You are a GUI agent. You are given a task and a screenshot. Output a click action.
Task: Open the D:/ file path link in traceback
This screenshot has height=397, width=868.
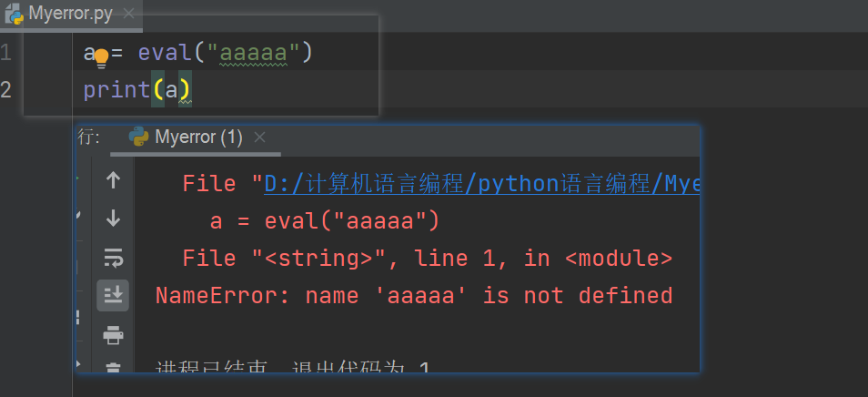point(482,183)
